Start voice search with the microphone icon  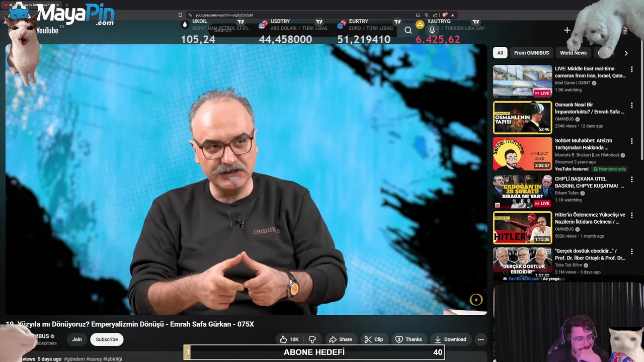[x=432, y=30]
